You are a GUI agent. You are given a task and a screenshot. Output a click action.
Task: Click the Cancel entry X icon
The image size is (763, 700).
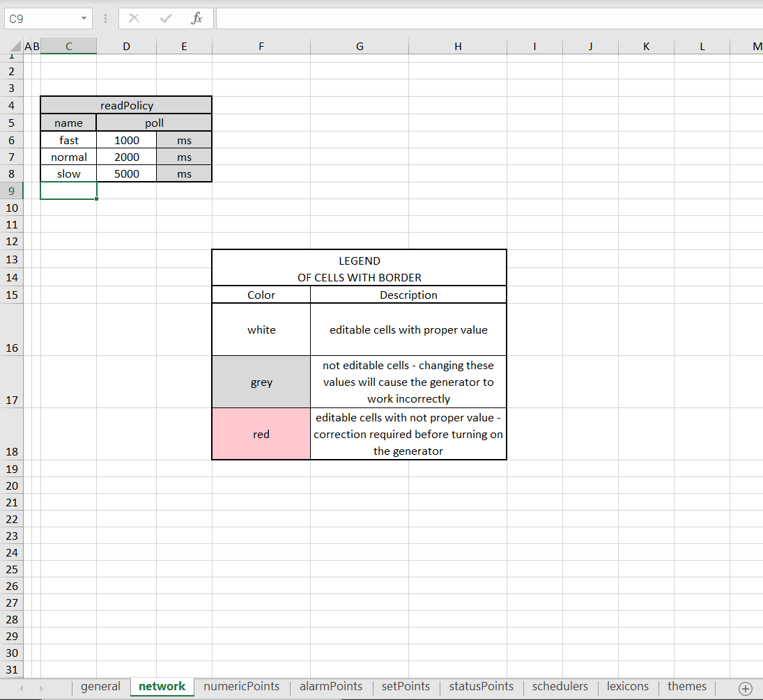click(x=134, y=19)
